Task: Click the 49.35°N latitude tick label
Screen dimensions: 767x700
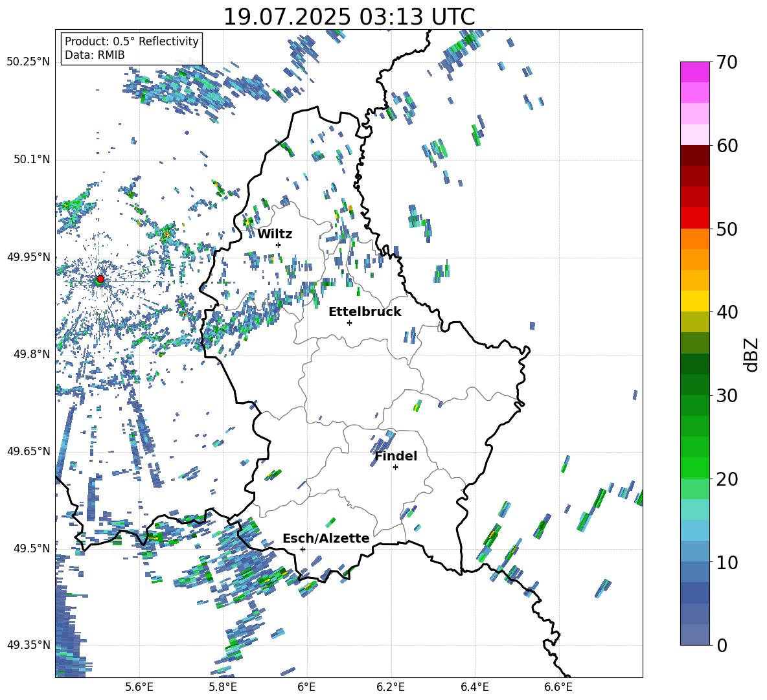Action: point(29,645)
